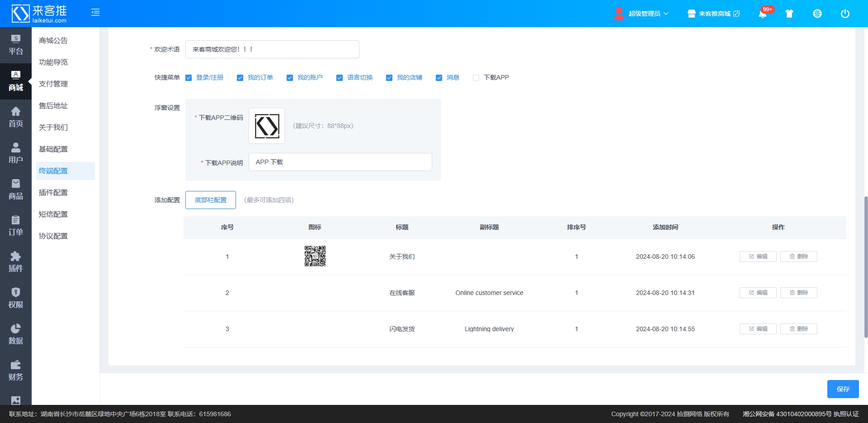Click the QR code thumbnail in row 1

coord(315,257)
